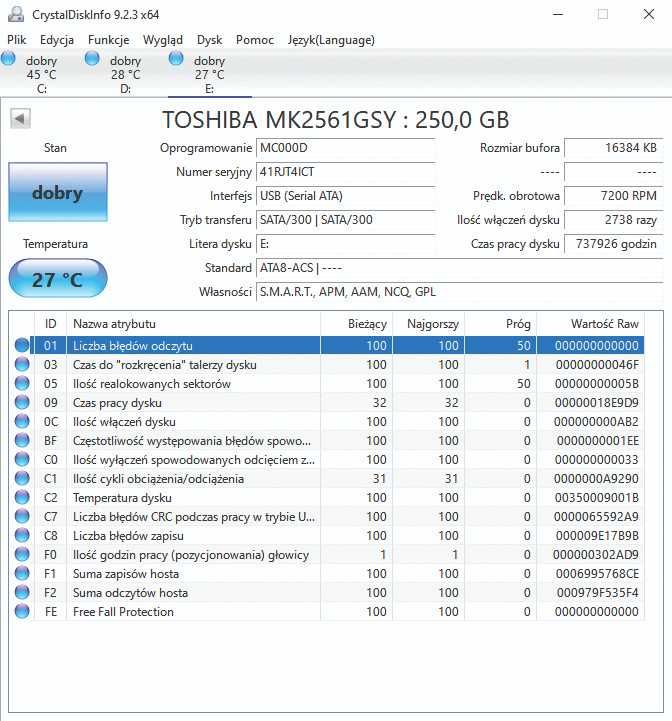
Task: Click the CrystalDiskInfo app icon in title bar
Action: tap(16, 14)
